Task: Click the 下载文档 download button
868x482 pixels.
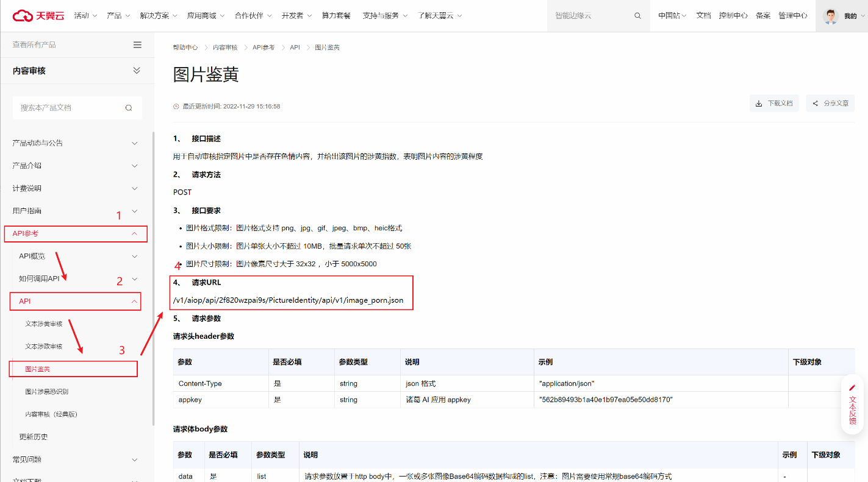Action: pos(773,104)
